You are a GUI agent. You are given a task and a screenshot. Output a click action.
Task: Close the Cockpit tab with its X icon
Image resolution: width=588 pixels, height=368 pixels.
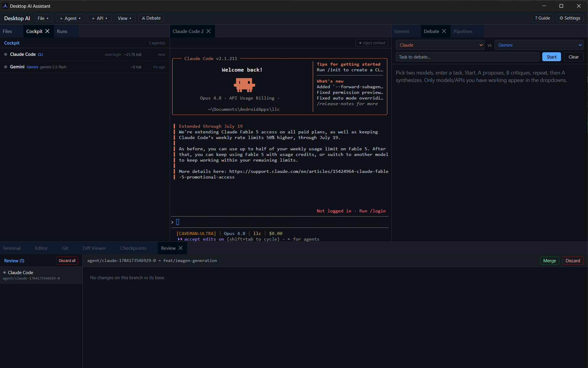point(47,31)
